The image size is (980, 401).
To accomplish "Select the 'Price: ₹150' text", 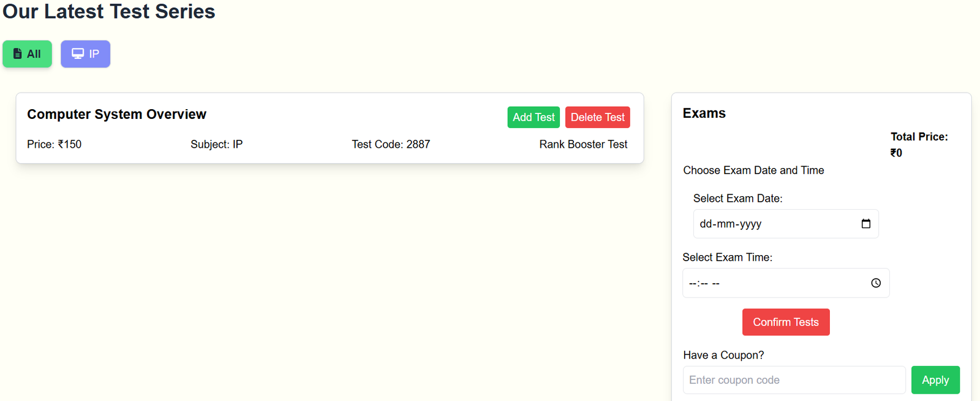I will (x=54, y=144).
